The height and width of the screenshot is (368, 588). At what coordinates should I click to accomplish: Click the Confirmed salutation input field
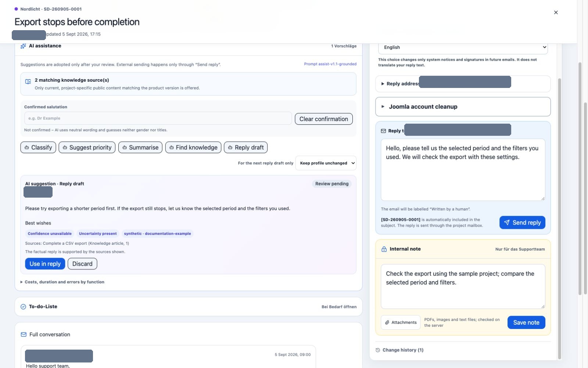coord(158,118)
